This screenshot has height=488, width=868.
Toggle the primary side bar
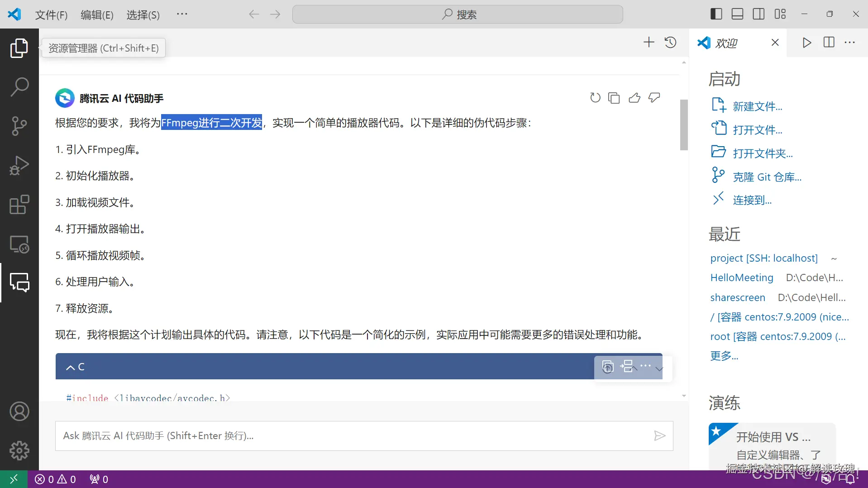(x=716, y=14)
